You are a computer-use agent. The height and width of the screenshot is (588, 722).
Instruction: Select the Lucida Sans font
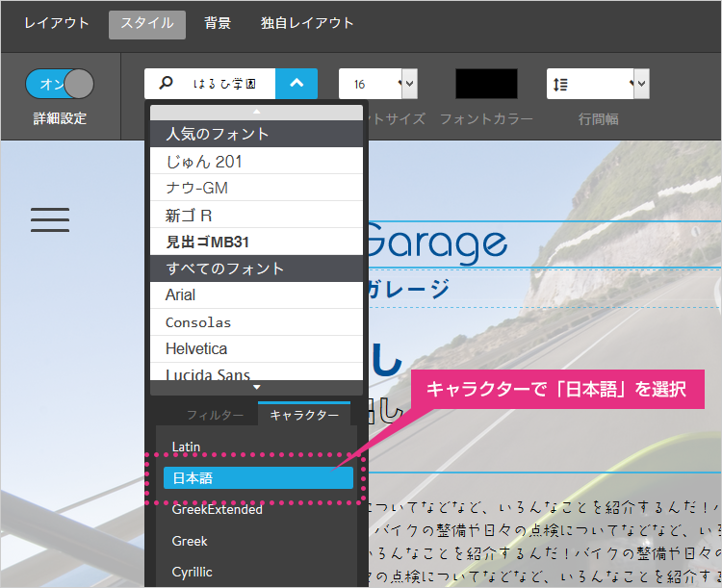[256, 372]
